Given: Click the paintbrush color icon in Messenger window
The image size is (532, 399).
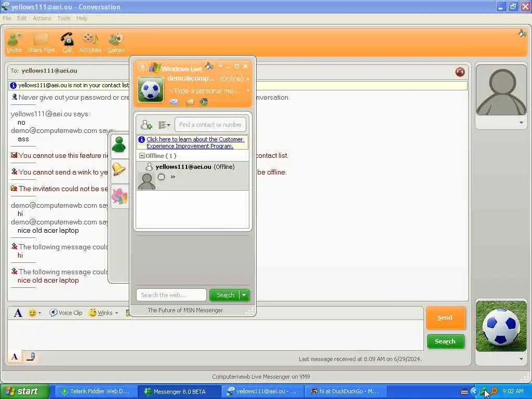Looking at the screenshot, I should point(209,66).
